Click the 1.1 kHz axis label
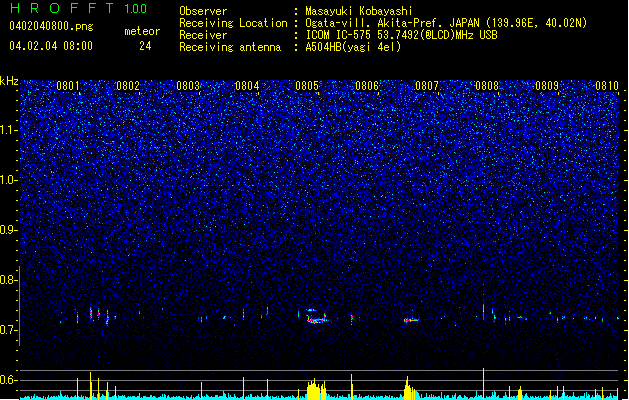Viewport: 629px width, 400px height. [x=9, y=130]
